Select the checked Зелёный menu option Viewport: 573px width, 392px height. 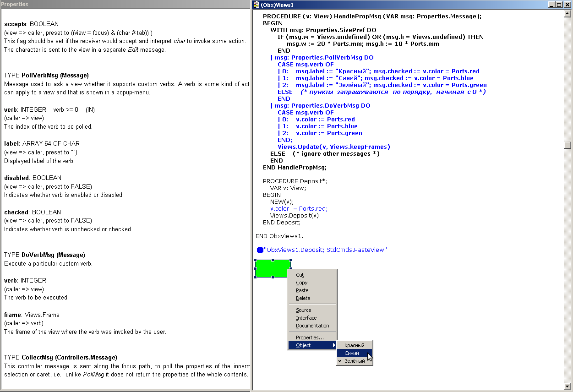pos(355,361)
